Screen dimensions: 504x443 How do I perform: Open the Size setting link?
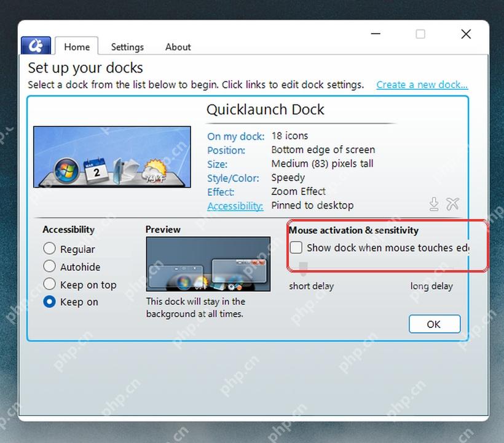[x=218, y=164]
